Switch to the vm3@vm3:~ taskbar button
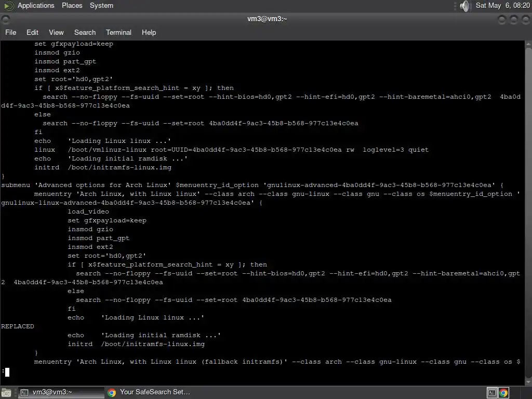The width and height of the screenshot is (532, 399). point(60,393)
